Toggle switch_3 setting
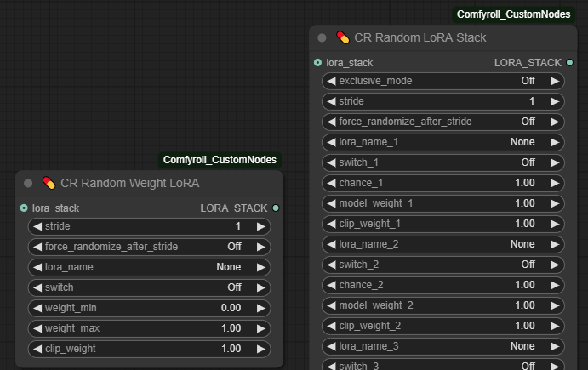588x370 pixels. [x=442, y=365]
